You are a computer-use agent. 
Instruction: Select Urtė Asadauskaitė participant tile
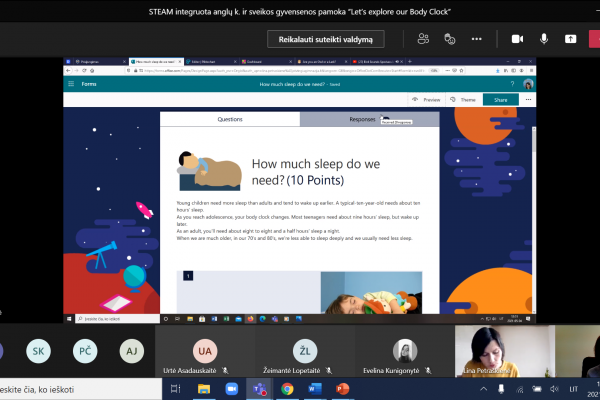tap(205, 351)
